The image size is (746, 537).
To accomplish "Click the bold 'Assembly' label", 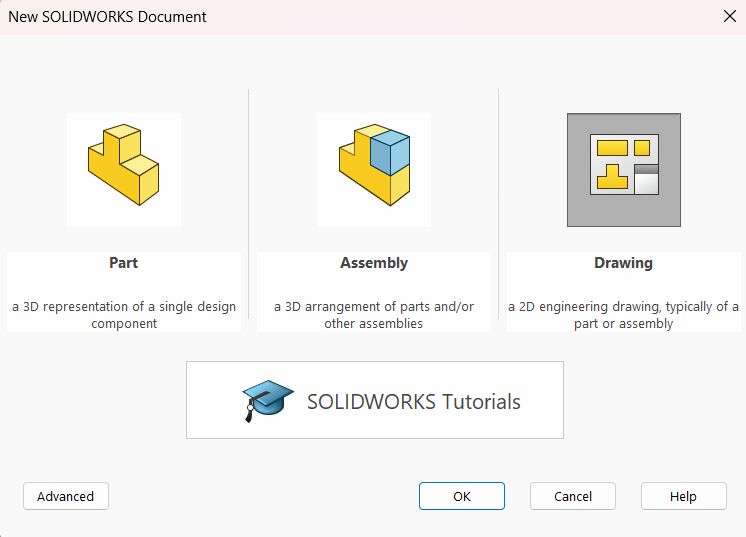I will [374, 263].
